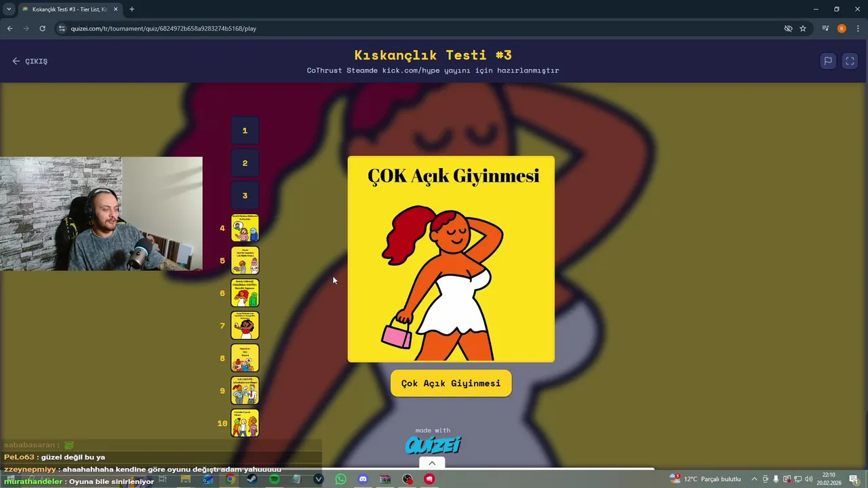This screenshot has height=488, width=868.
Task: Open the rank 7 card thumbnail
Action: point(245,325)
